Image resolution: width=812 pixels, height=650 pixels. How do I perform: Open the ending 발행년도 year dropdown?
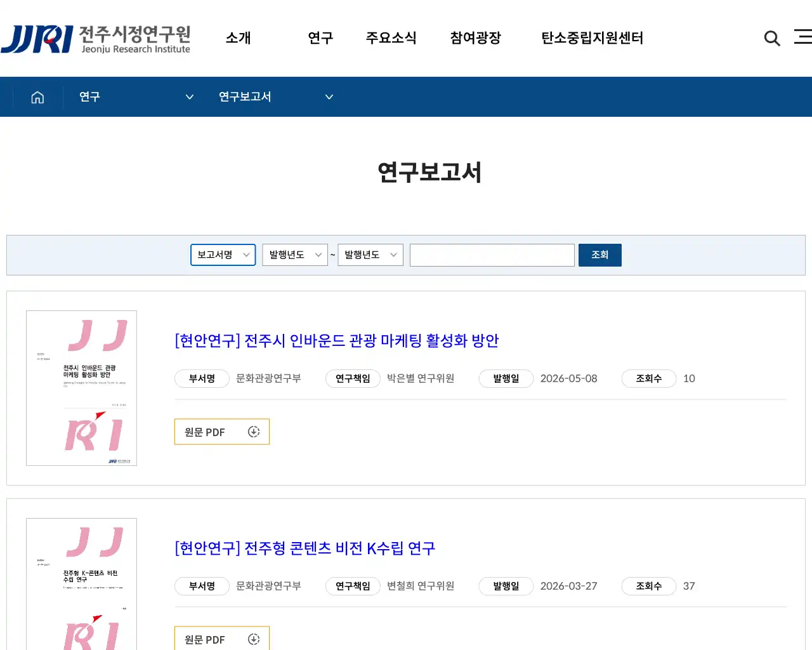click(x=370, y=255)
